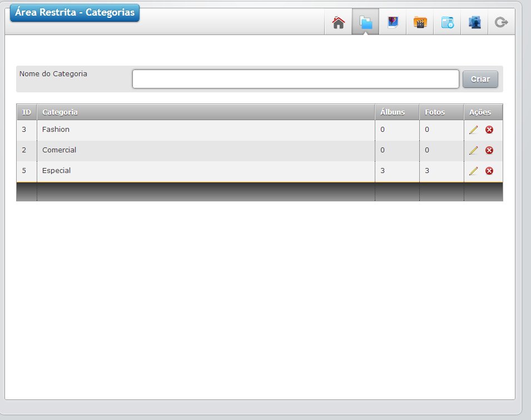Click the logout arrow icon
Image resolution: width=531 pixels, height=420 pixels.
coord(501,23)
